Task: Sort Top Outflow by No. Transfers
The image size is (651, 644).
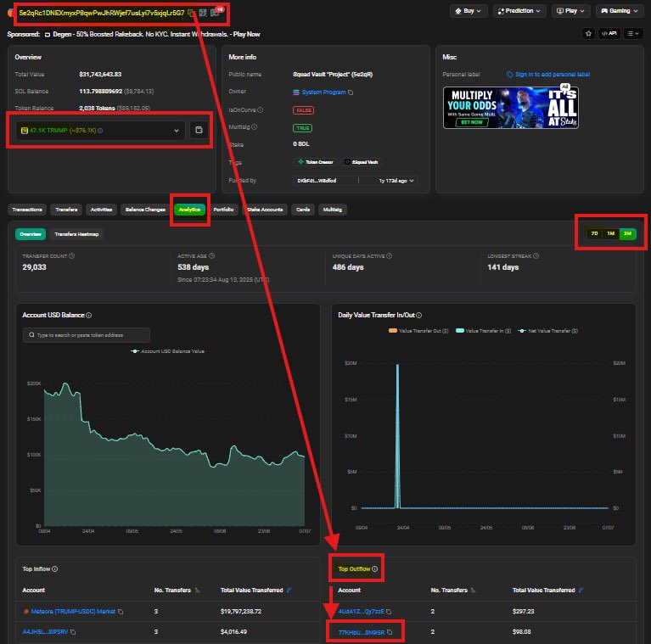Action: pyautogui.click(x=474, y=591)
